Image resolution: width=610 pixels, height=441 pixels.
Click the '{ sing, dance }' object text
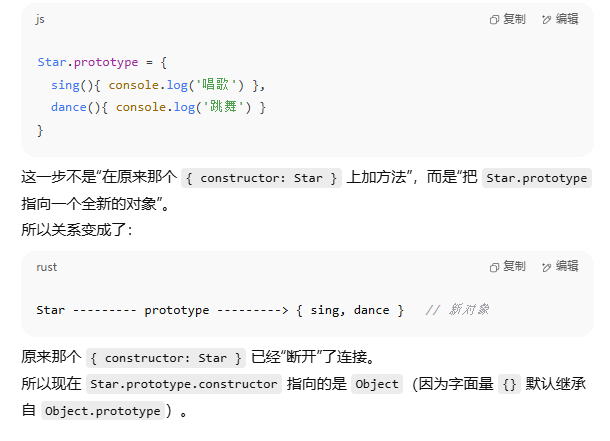click(x=350, y=310)
